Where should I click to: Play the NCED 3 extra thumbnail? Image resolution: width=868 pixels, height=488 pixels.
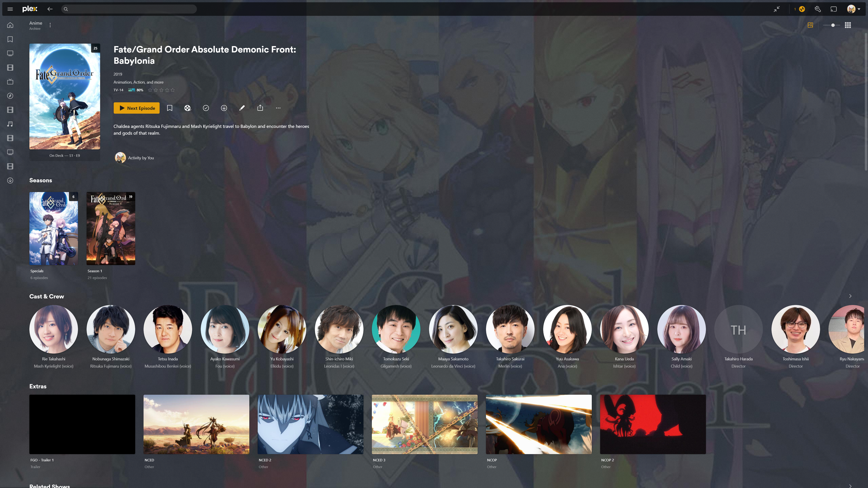(425, 424)
